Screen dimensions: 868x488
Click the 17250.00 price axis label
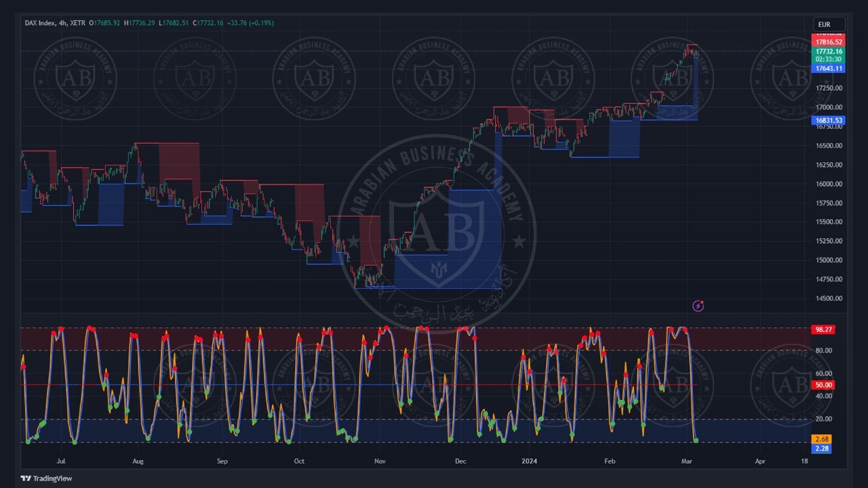(829, 88)
